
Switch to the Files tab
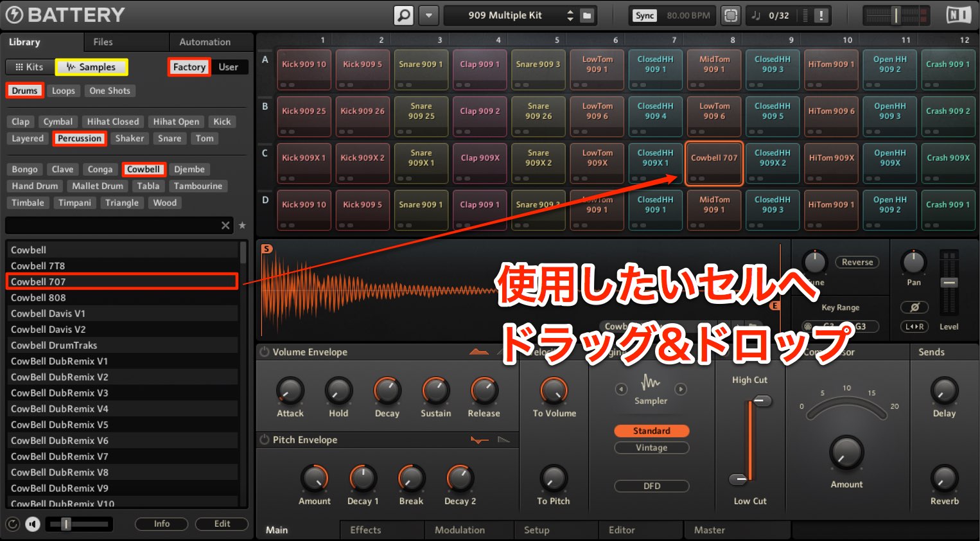[x=103, y=42]
